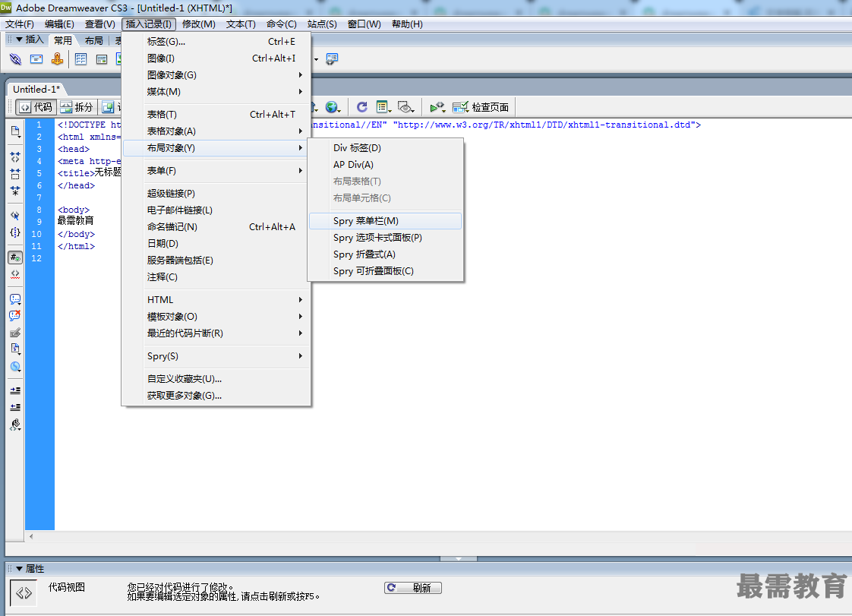Click Recent Snippets icon
The image size is (852, 616).
point(15,349)
